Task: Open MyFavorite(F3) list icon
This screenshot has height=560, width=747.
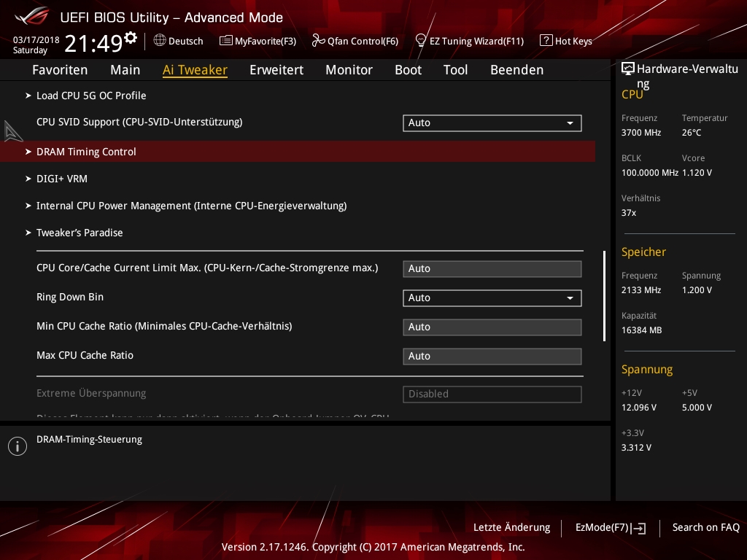Action: tap(225, 41)
